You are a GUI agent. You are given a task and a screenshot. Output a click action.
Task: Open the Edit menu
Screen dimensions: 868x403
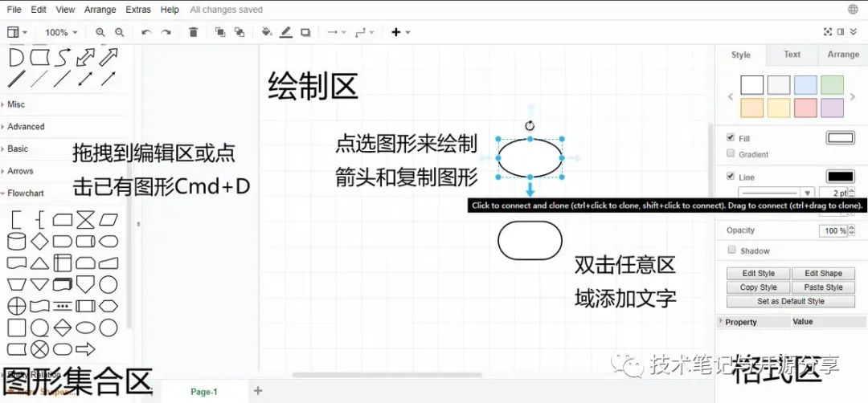click(x=39, y=10)
